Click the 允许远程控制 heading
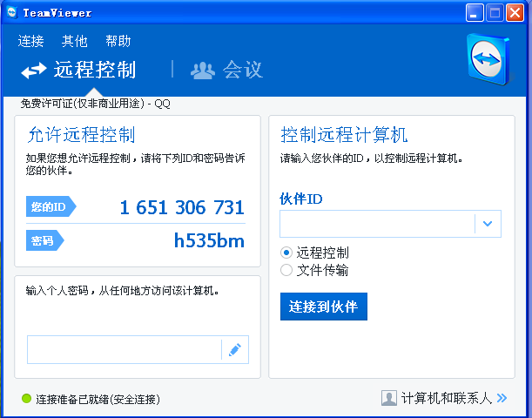This screenshot has width=532, height=418. [82, 135]
